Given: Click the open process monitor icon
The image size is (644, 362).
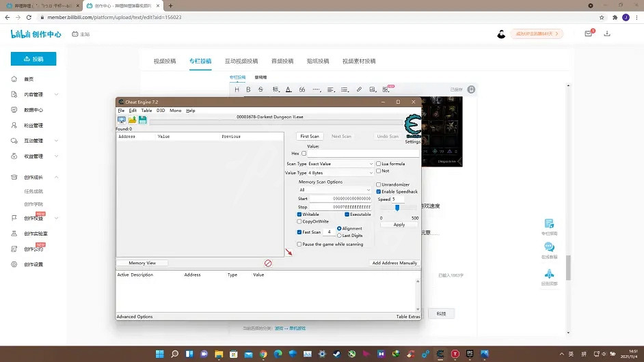Looking at the screenshot, I should pos(122,120).
